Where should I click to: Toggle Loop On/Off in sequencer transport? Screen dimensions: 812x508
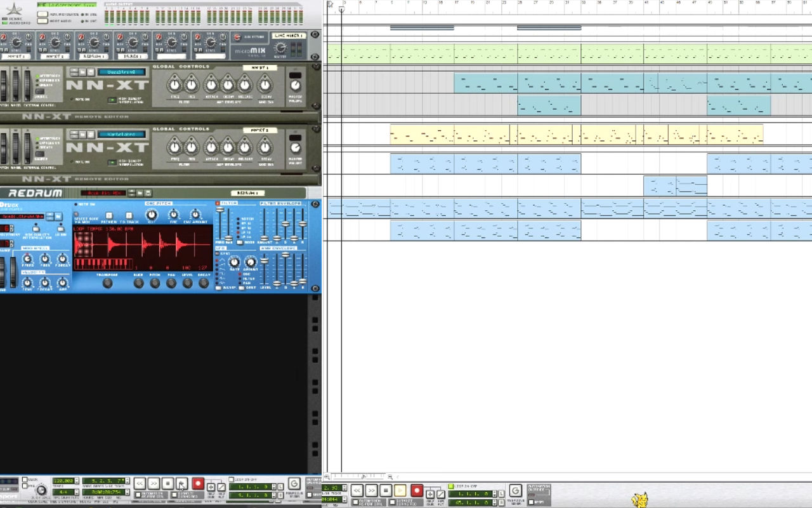pyautogui.click(x=451, y=486)
